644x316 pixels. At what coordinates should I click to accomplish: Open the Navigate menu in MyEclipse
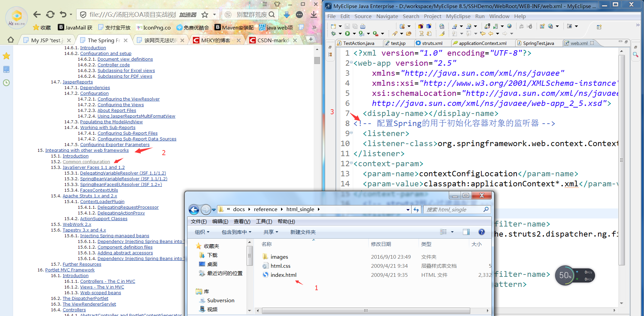(387, 16)
